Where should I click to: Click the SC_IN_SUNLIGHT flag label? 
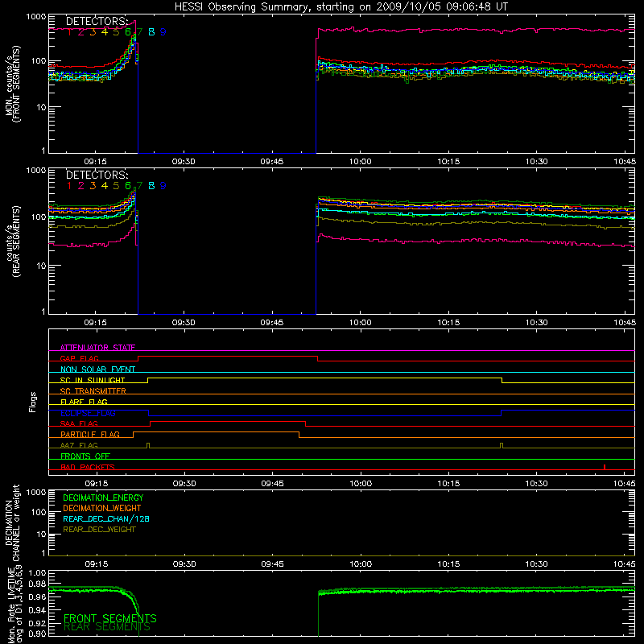tap(93, 380)
